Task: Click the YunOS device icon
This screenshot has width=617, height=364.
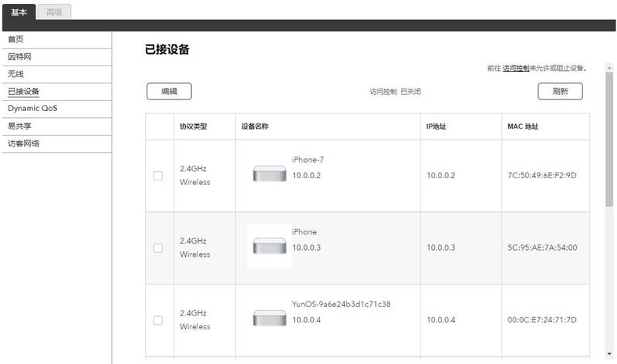Action: tap(269, 318)
